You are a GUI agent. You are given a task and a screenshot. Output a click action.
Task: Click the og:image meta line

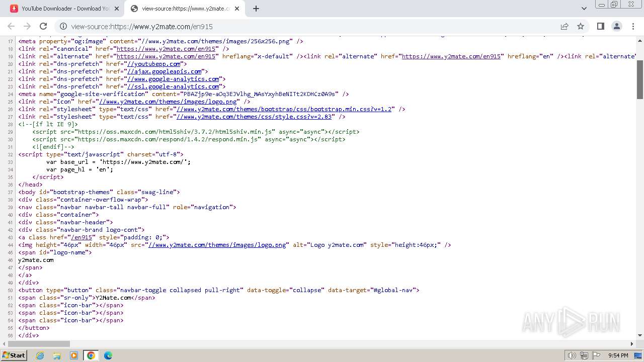pyautogui.click(x=161, y=41)
